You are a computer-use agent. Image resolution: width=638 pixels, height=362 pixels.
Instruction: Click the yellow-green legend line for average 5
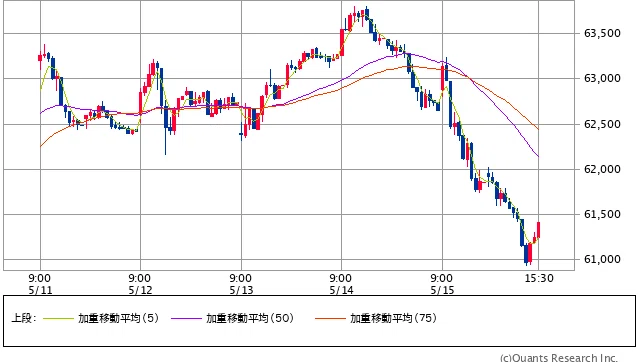point(59,318)
